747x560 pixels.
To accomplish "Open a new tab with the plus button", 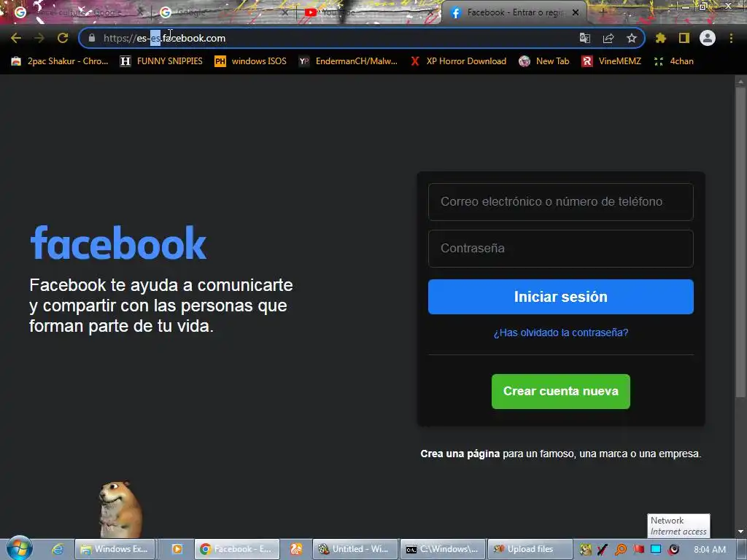I will [x=603, y=13].
